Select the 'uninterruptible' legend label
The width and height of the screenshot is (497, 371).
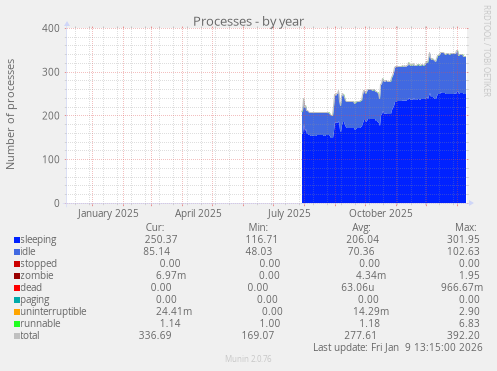pos(53,312)
